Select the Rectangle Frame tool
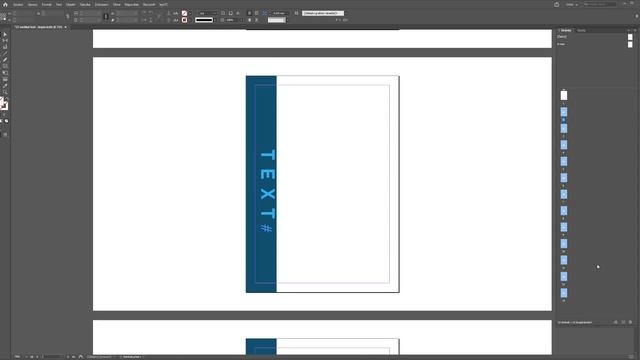640x360 pixels. point(5,67)
